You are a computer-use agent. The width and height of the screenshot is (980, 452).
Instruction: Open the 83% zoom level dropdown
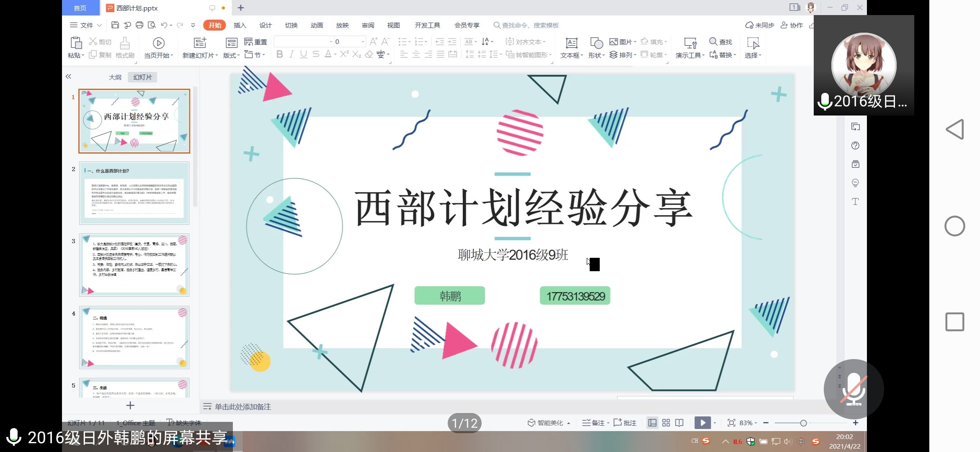[x=748, y=423]
